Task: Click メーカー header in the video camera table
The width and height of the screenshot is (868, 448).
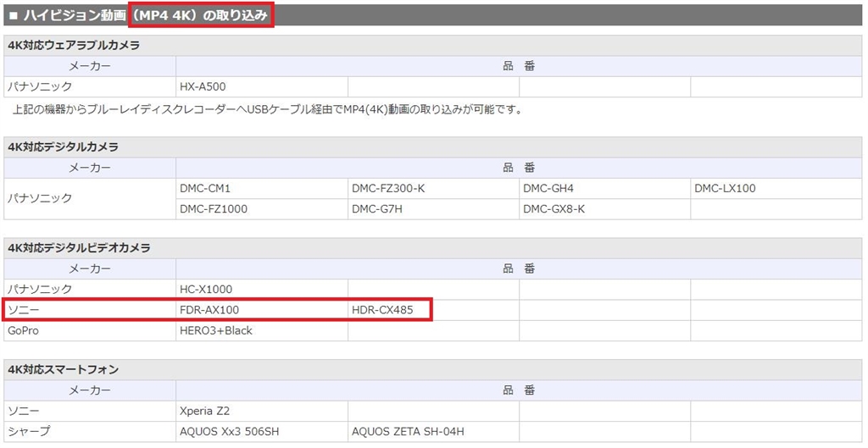Action: point(90,268)
